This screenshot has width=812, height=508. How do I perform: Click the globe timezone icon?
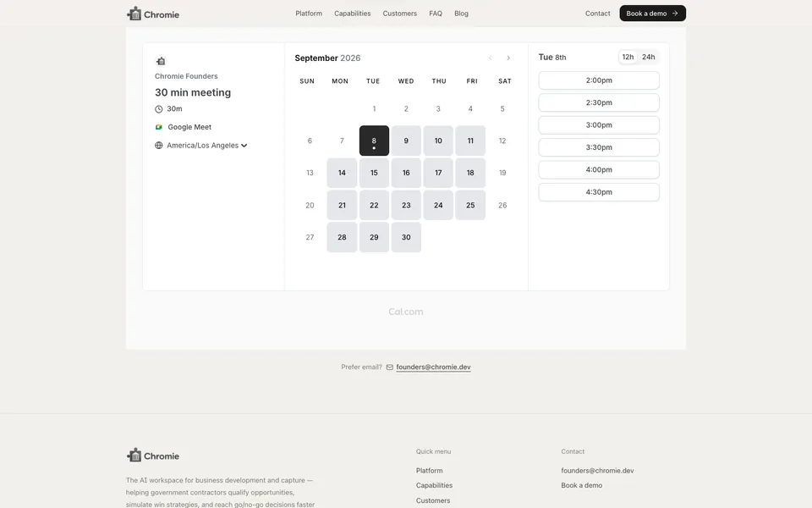point(158,146)
